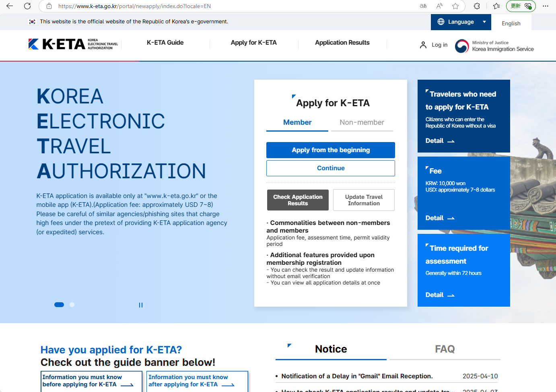Image resolution: width=556 pixels, height=392 pixels.
Task: Expand the Language dropdown
Action: [x=461, y=22]
